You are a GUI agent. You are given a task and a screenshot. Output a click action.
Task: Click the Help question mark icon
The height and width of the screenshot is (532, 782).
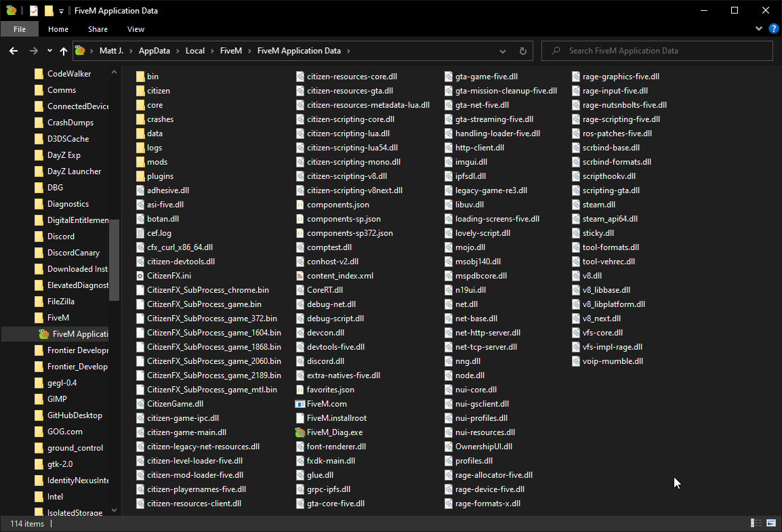(773, 28)
